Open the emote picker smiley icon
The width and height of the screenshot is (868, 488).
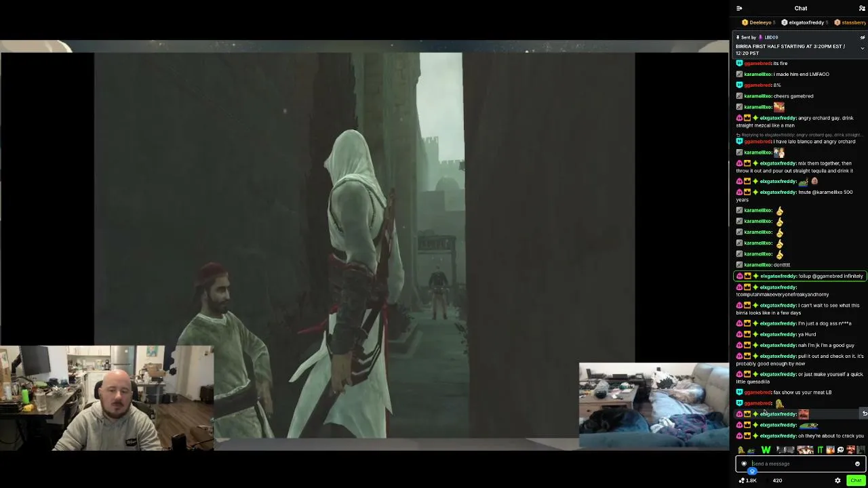point(857,464)
